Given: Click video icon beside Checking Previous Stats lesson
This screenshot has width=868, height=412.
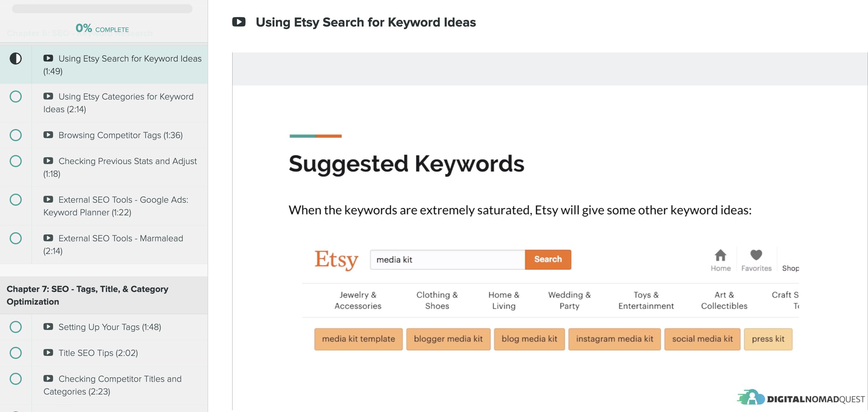Looking at the screenshot, I should [x=48, y=161].
